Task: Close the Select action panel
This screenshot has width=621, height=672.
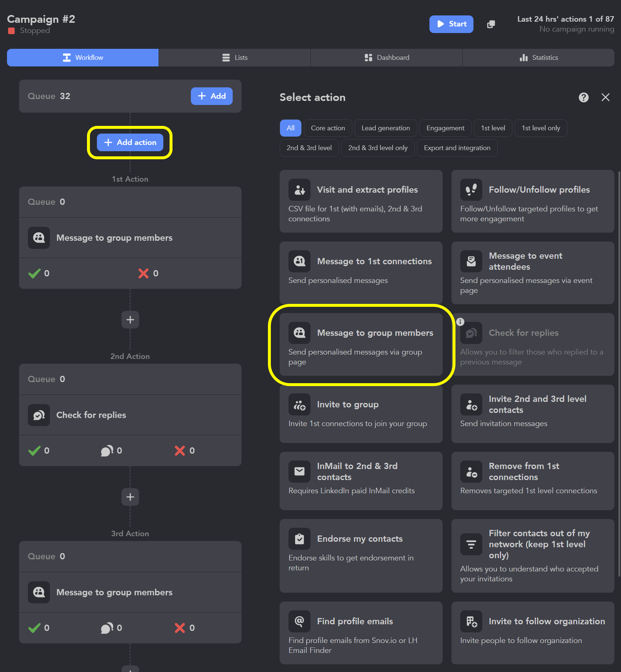Action: point(606,97)
